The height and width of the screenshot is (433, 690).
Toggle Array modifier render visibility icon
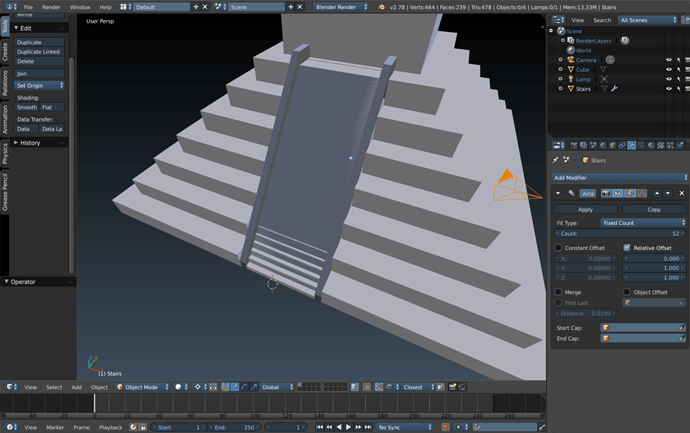coord(605,193)
